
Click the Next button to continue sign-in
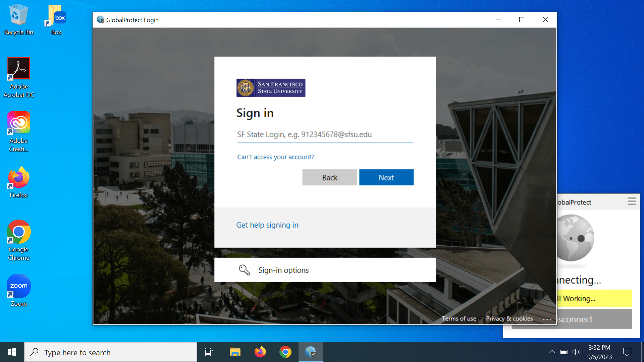coord(386,177)
